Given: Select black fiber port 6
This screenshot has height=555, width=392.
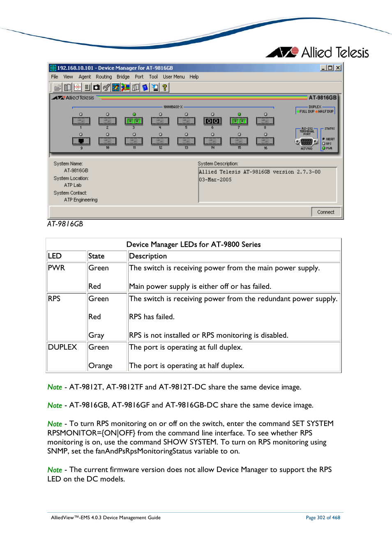Looking at the screenshot, I should pos(212,121).
